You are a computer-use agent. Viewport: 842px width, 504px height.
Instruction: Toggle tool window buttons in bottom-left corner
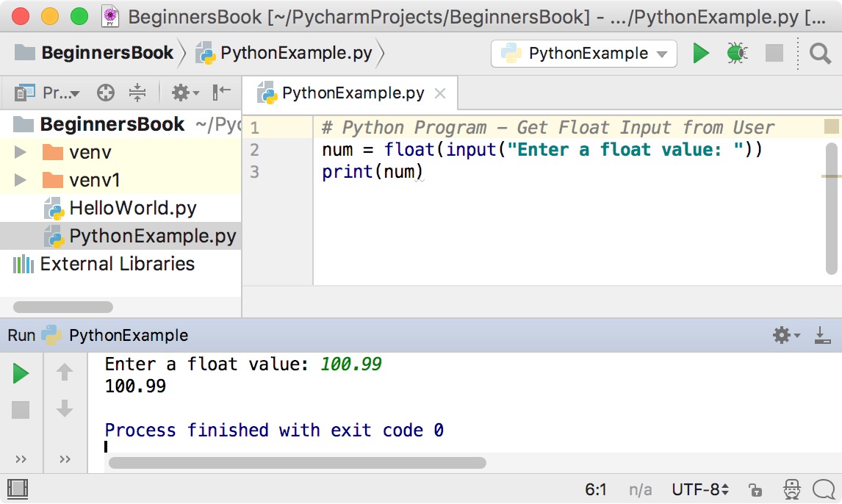click(17, 489)
